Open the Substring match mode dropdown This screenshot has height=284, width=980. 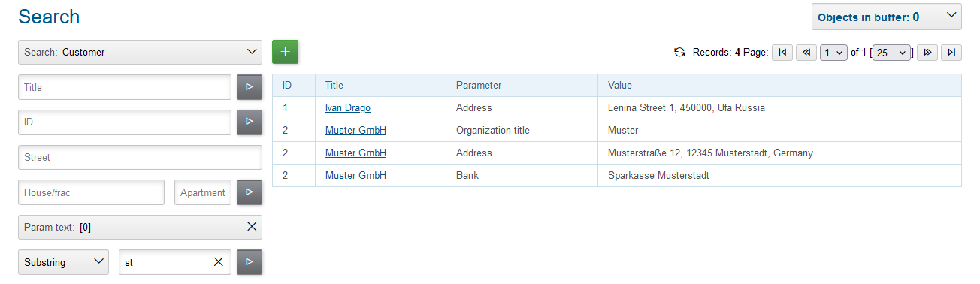pos(63,262)
